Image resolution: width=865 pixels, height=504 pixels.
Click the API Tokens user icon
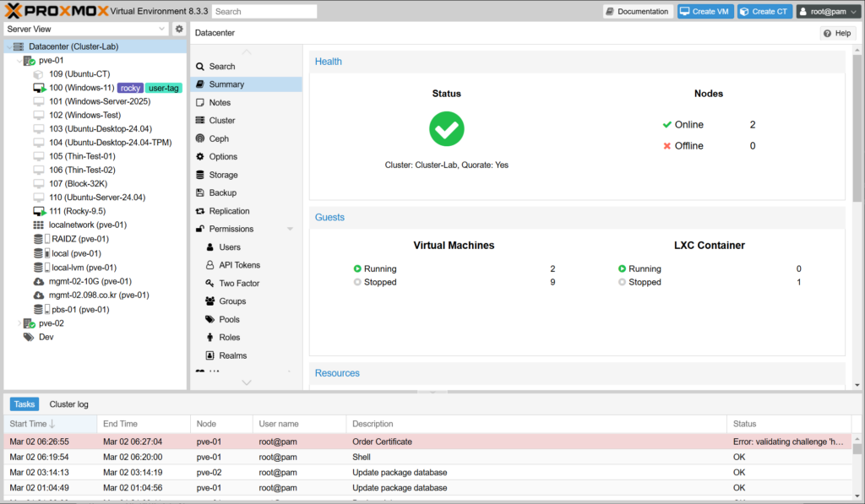[x=210, y=265]
